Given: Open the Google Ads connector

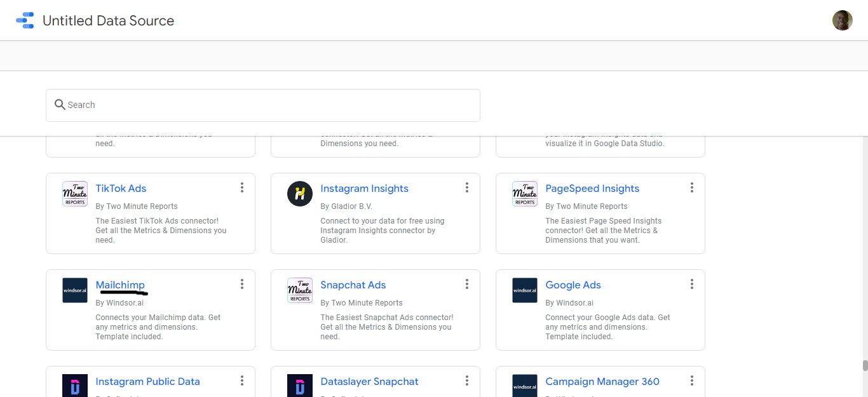Looking at the screenshot, I should [x=573, y=285].
